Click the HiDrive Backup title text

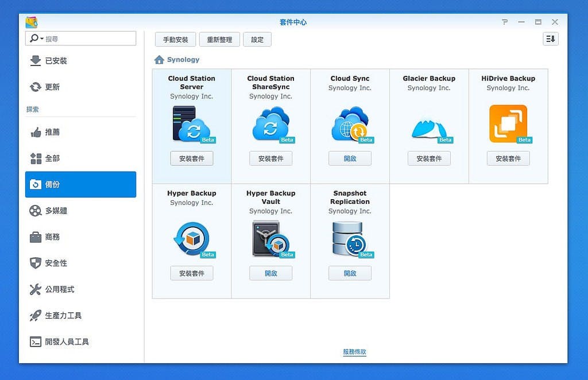(508, 78)
